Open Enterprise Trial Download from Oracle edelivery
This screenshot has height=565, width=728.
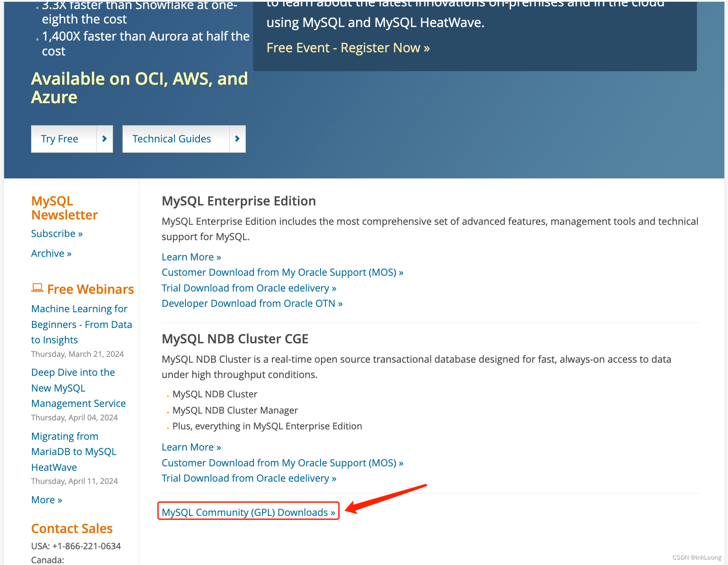[249, 288]
